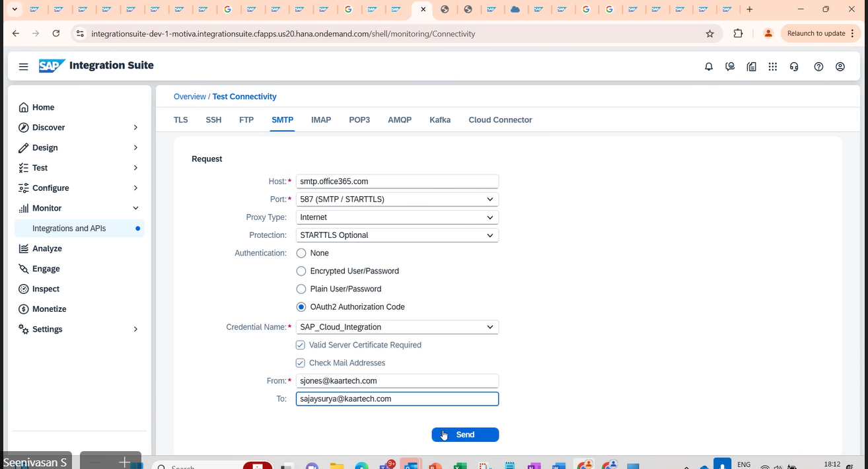This screenshot has height=469, width=868.
Task: Switch to the POP3 tab
Action: 359,120
